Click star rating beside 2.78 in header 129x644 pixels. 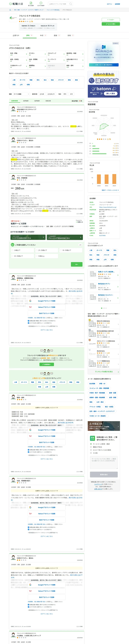(x=24, y=21)
